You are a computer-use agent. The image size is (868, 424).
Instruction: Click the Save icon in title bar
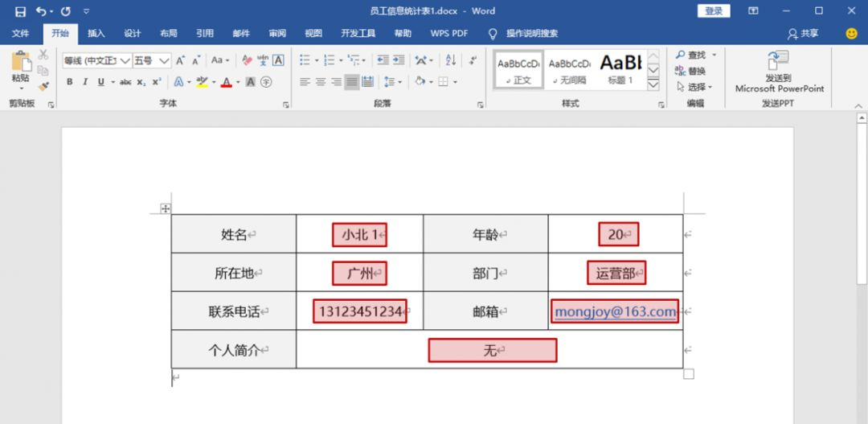[20, 11]
